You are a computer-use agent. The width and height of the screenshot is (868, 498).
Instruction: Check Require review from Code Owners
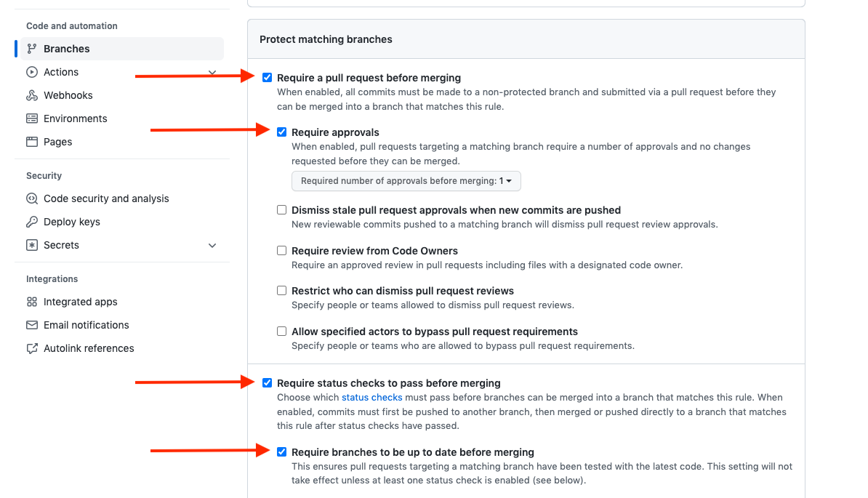pos(282,251)
